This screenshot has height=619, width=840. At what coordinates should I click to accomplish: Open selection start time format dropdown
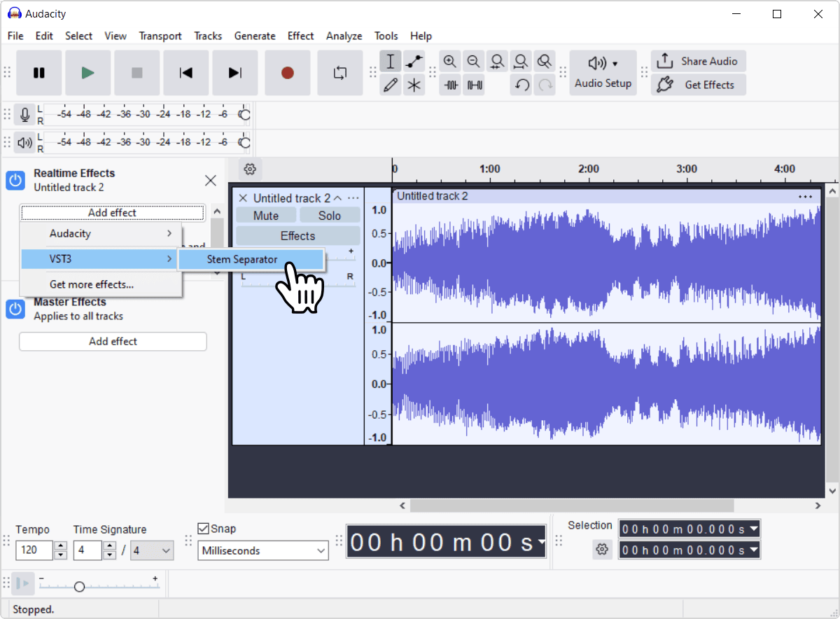pos(754,529)
